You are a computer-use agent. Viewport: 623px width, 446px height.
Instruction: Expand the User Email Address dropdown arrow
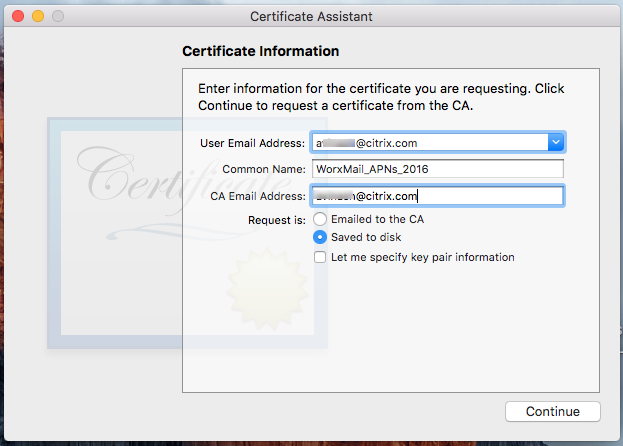pos(556,143)
